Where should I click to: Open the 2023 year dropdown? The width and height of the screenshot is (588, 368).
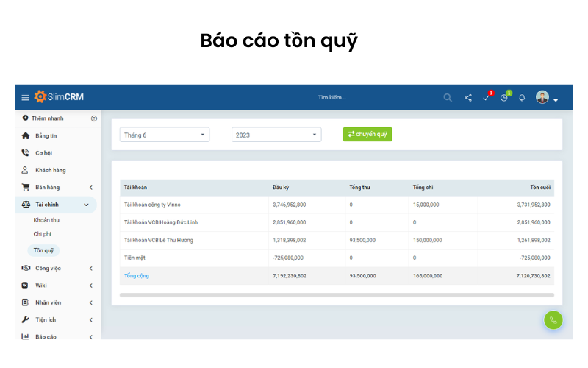pos(276,135)
